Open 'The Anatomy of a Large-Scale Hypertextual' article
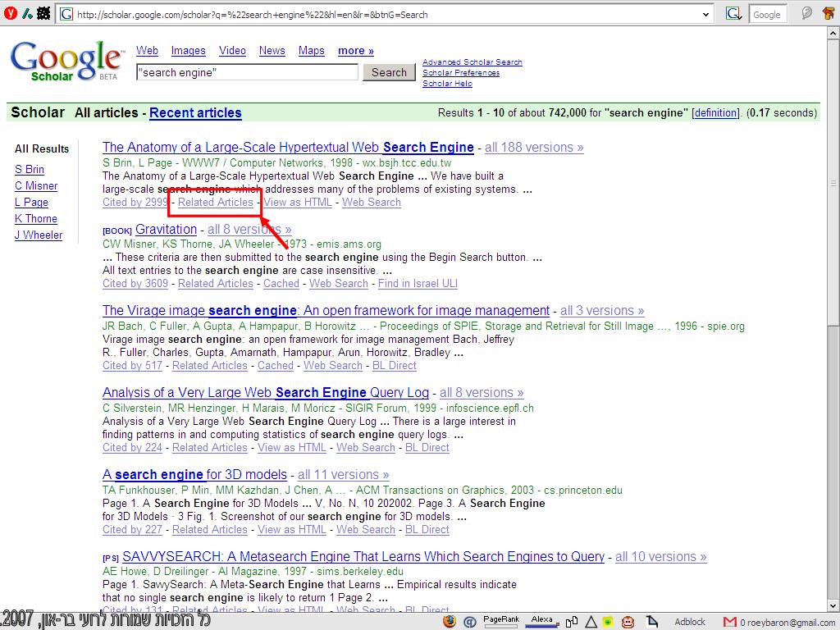Image resolution: width=840 pixels, height=630 pixels. 288,148
